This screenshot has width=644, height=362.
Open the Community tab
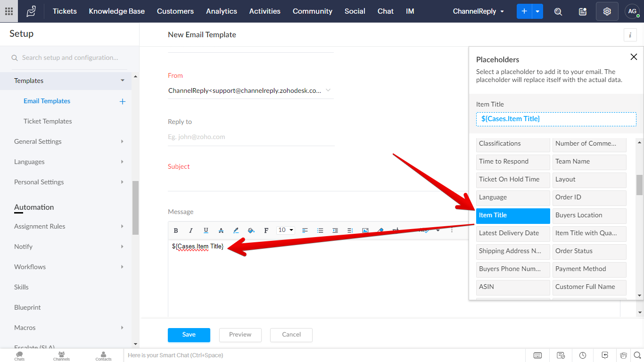(x=313, y=11)
